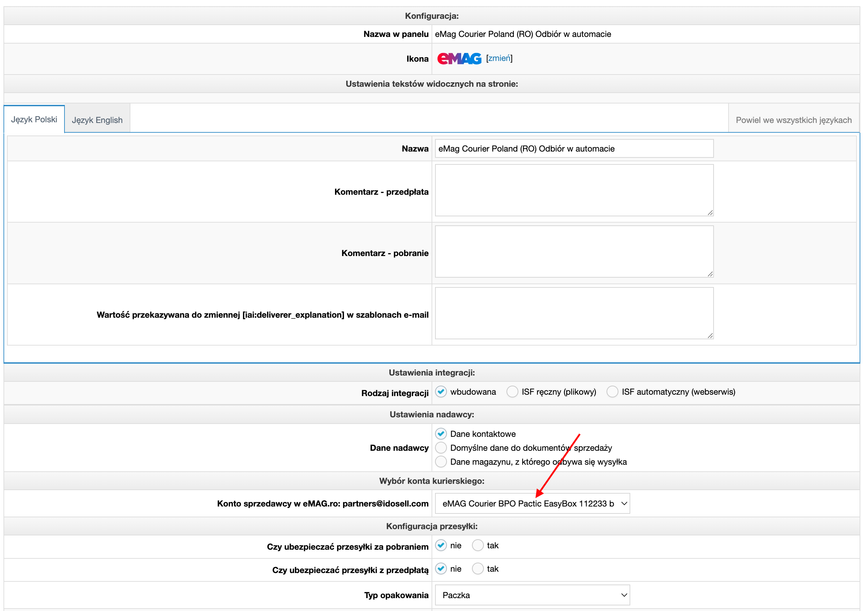
Task: Select tak for insuring prepaid shipments
Action: (478, 569)
